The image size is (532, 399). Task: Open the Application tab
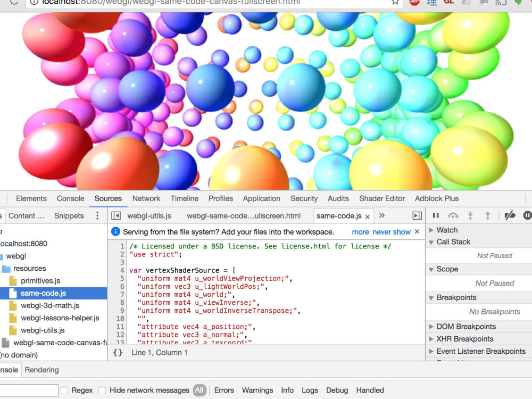tap(262, 198)
